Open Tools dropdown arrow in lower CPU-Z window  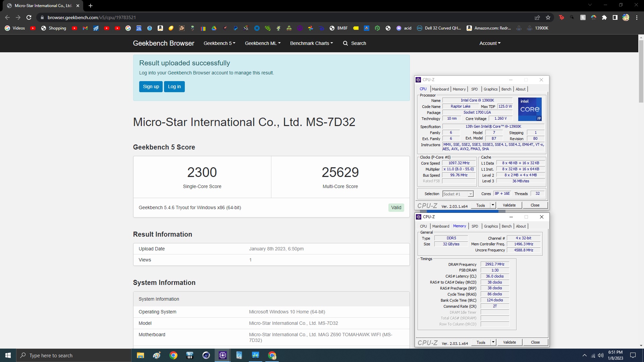coord(493,342)
